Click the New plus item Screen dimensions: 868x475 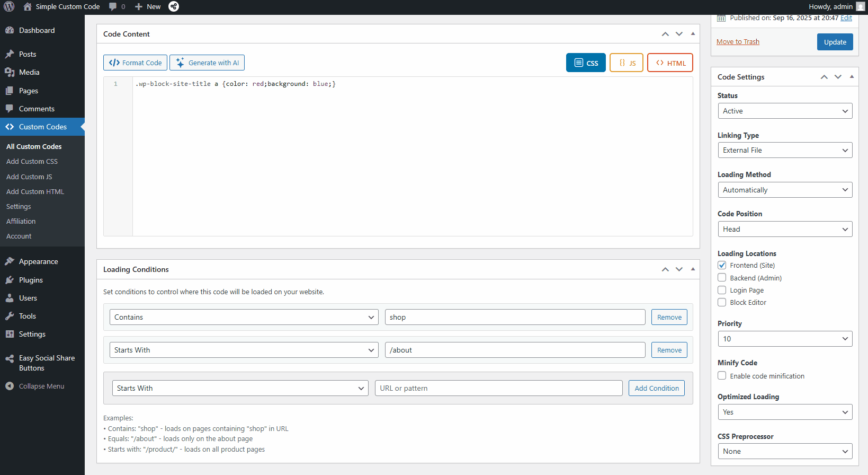148,6
